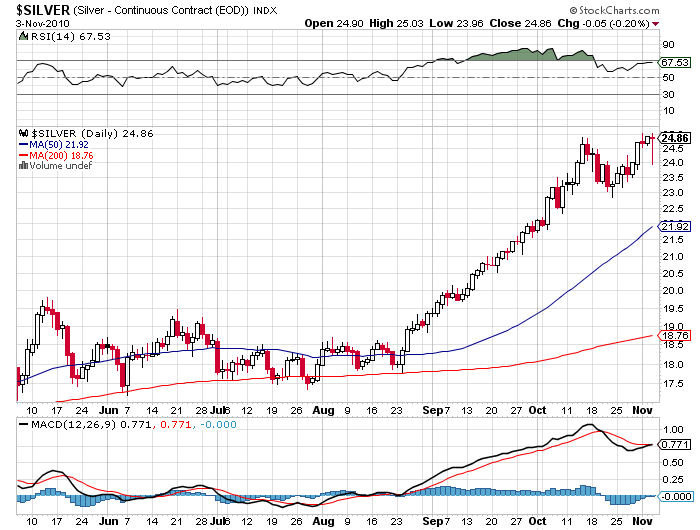
Task: Click the Close 24.86 value in header
Action: tap(521, 23)
